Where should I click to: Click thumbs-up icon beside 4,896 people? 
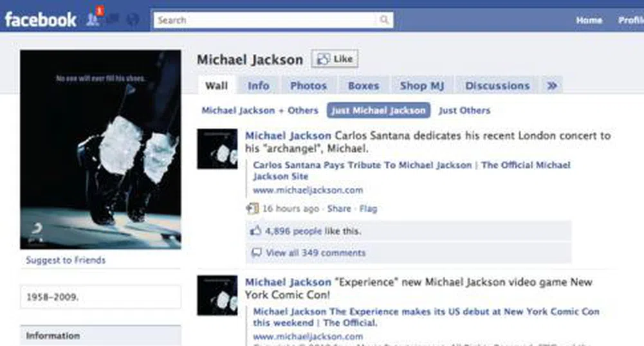255,231
